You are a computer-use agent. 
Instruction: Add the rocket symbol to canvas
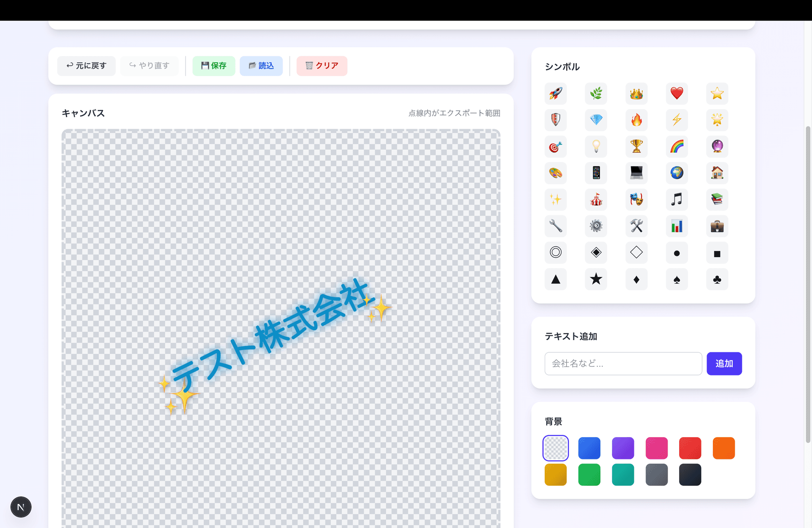pyautogui.click(x=555, y=94)
